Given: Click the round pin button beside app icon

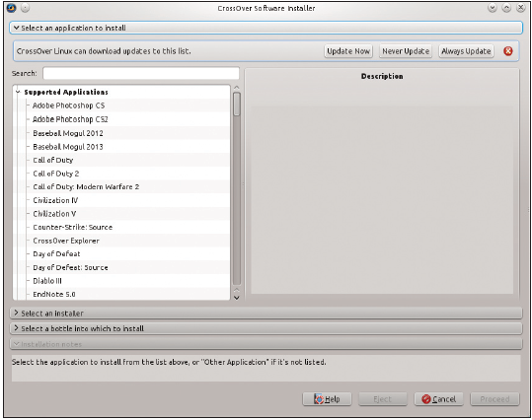Looking at the screenshot, I should coord(25,8).
